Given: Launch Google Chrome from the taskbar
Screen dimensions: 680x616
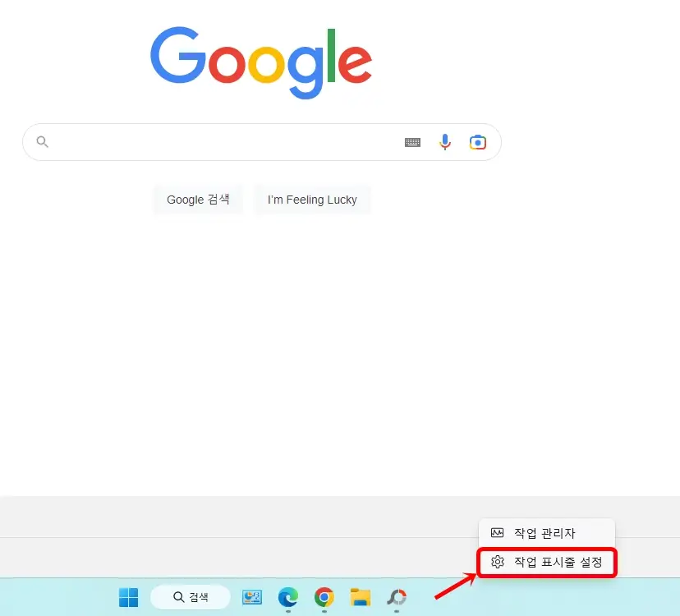Looking at the screenshot, I should click(x=324, y=597).
